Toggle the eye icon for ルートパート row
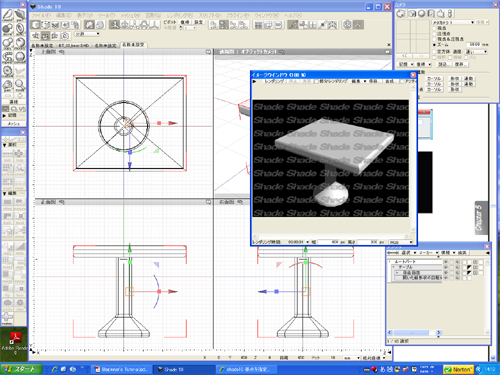Screen dimensions: 500x375 tap(446, 262)
